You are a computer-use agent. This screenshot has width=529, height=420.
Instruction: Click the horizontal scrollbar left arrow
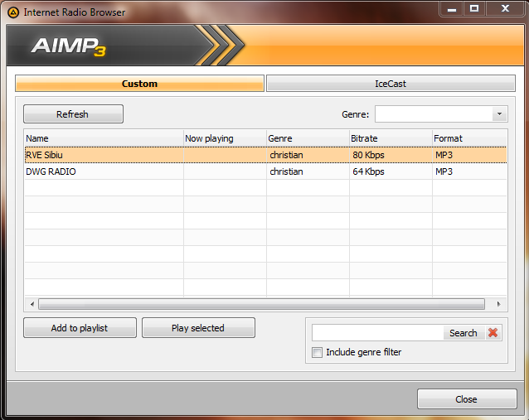(x=32, y=304)
